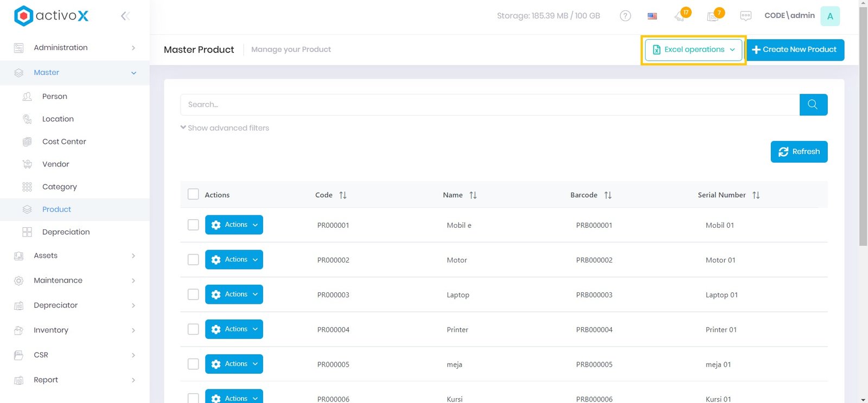Open the help question mark icon
This screenshot has width=868, height=403.
click(x=625, y=16)
